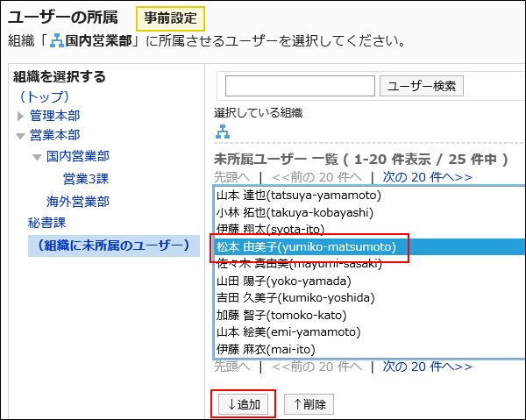Click the organization icon under 選択している組織

223,132
